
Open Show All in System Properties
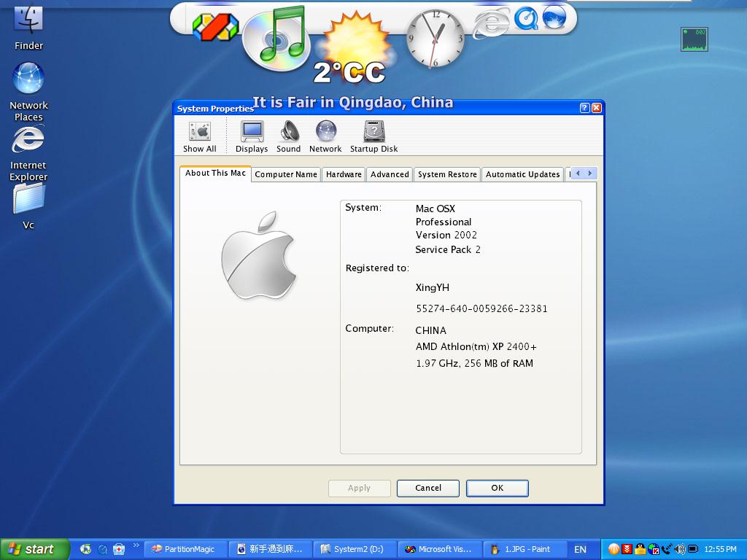(200, 136)
